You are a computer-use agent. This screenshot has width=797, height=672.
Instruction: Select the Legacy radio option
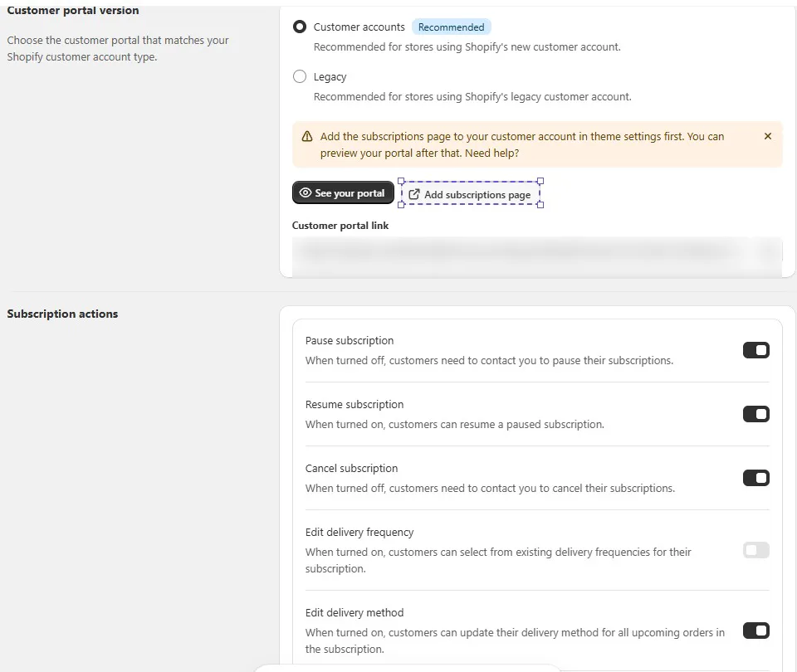coord(300,76)
